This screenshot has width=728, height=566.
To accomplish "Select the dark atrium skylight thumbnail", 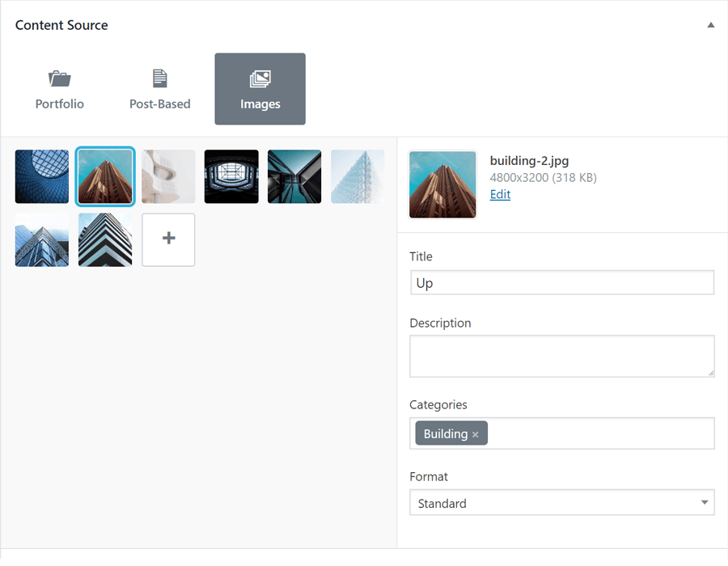I will point(231,177).
